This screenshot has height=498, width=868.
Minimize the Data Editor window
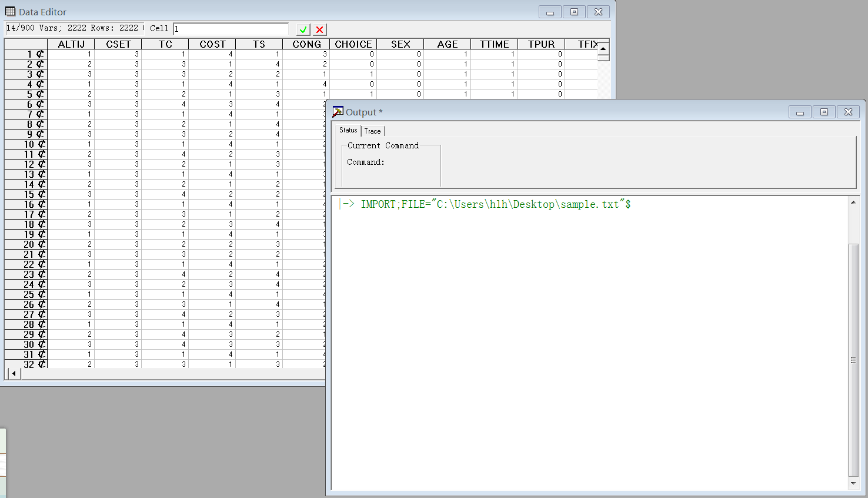click(550, 12)
